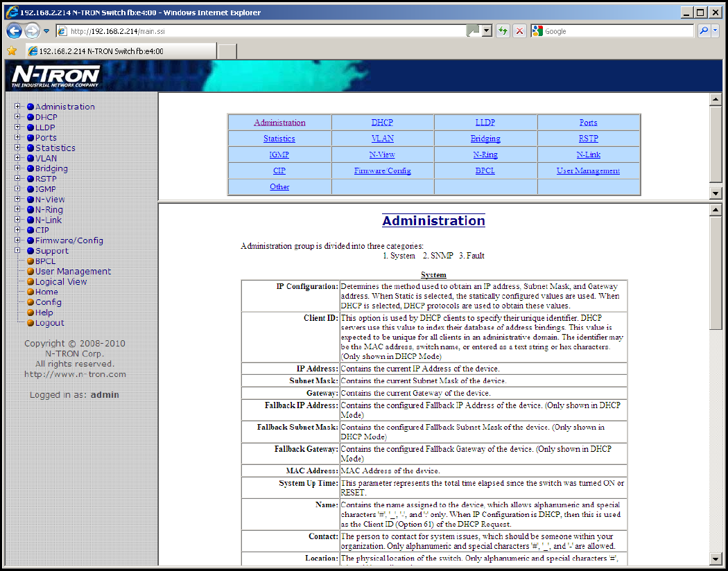
Task: Click the Logical View orange bullet icon
Action: 31,282
